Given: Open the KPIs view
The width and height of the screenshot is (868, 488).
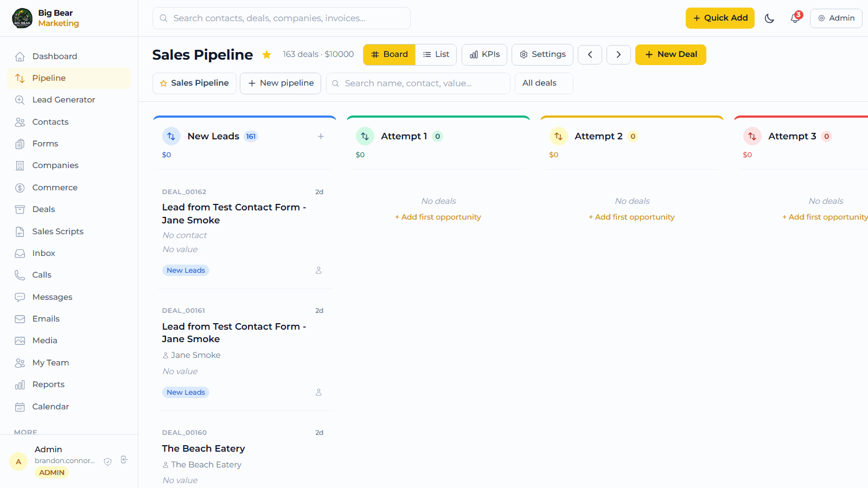Looking at the screenshot, I should tap(484, 54).
